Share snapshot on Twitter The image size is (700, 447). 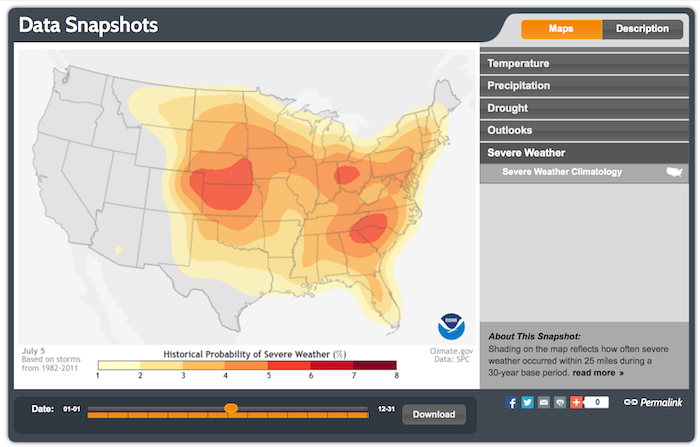[x=528, y=402]
